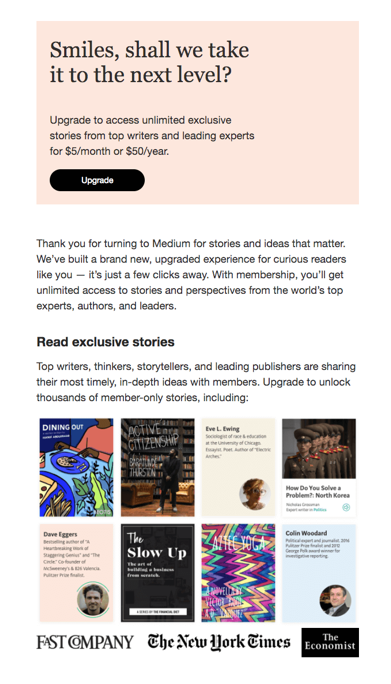This screenshot has height=684, width=391.
Task: Open the Active Citizenship book cover
Action: click(158, 468)
